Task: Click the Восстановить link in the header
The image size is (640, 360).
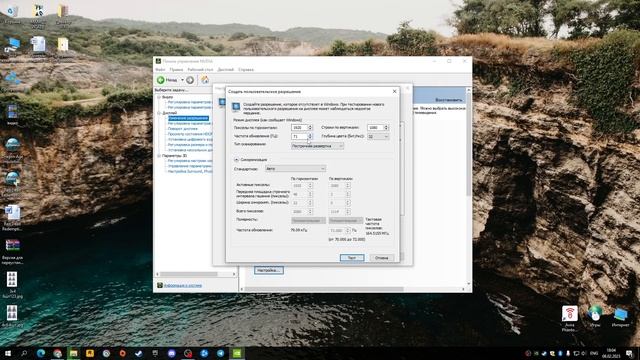Action: click(449, 100)
